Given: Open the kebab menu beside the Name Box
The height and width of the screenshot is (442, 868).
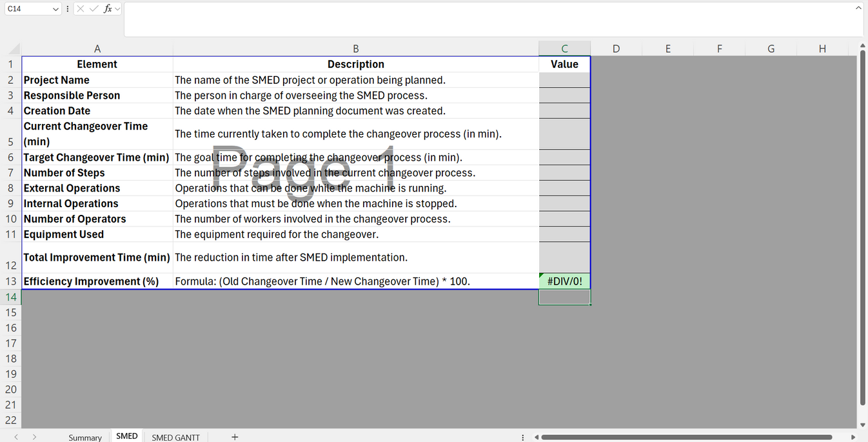Looking at the screenshot, I should [x=67, y=8].
